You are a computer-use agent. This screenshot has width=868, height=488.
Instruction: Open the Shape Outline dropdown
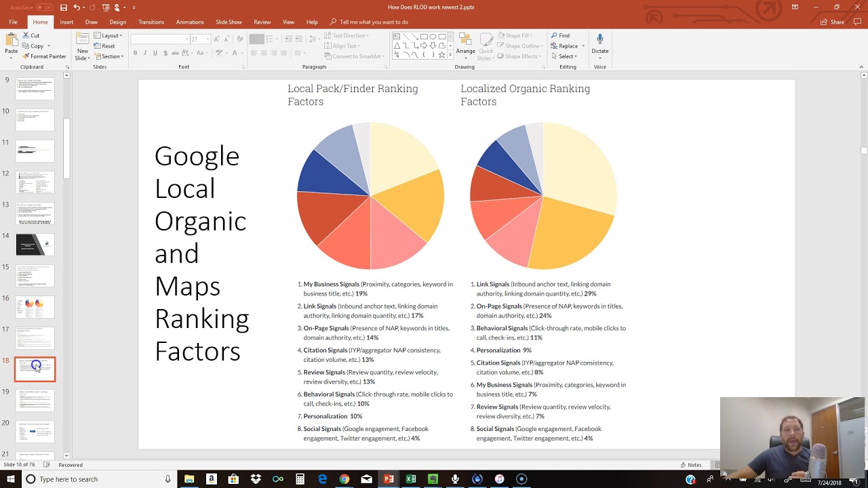coord(521,46)
